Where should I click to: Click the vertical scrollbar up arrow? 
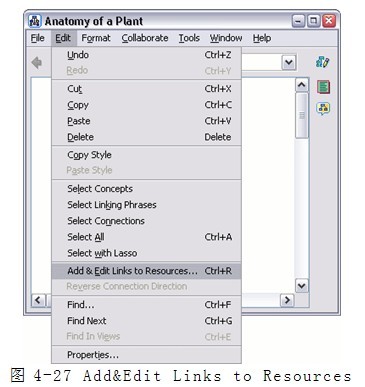[302, 85]
